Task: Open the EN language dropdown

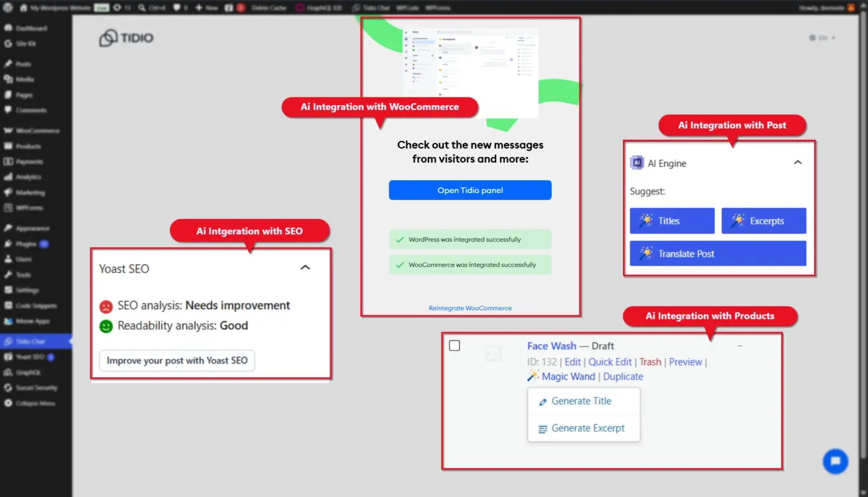Action: [x=822, y=38]
